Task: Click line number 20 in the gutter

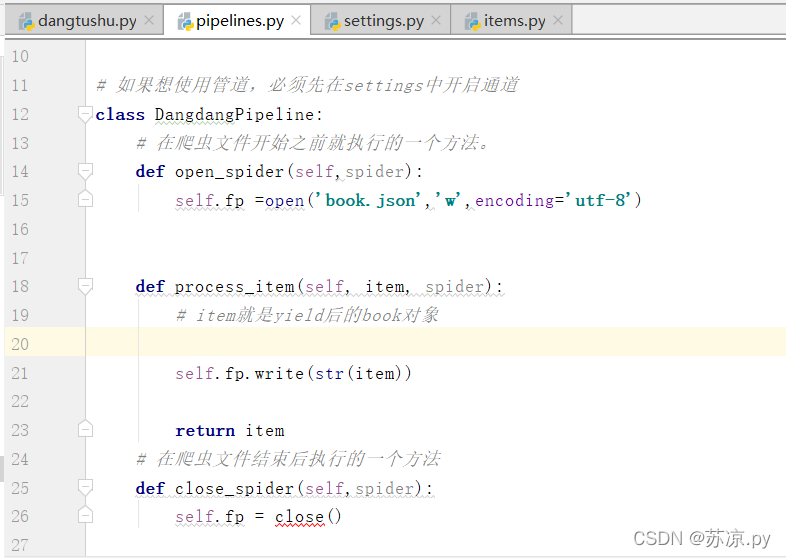Action: 20,344
